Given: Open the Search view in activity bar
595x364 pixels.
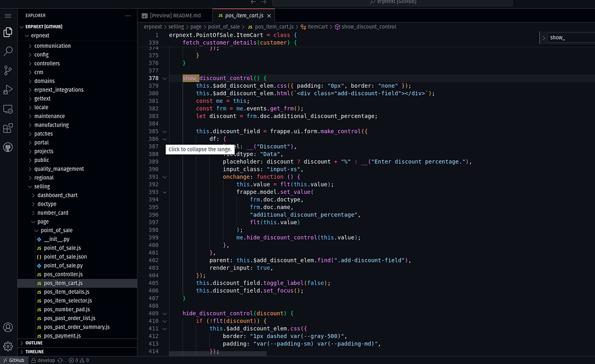Looking at the screenshot, I should click(8, 51).
